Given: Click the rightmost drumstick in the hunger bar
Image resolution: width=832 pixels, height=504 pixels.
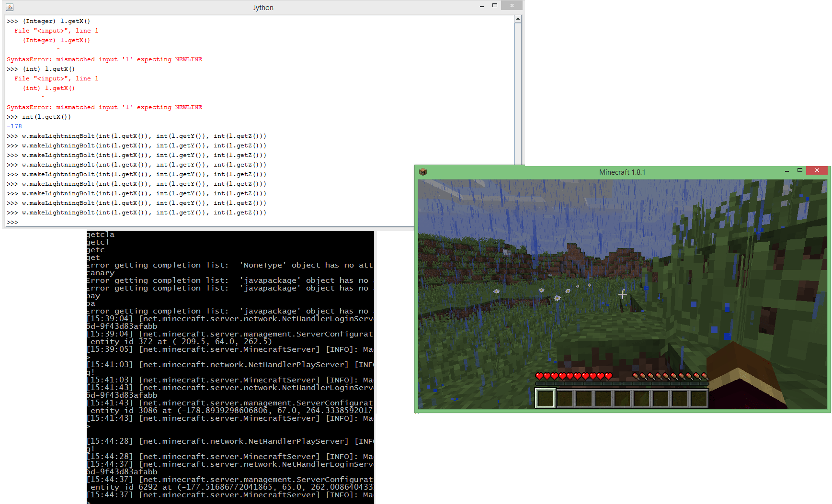Looking at the screenshot, I should point(705,376).
